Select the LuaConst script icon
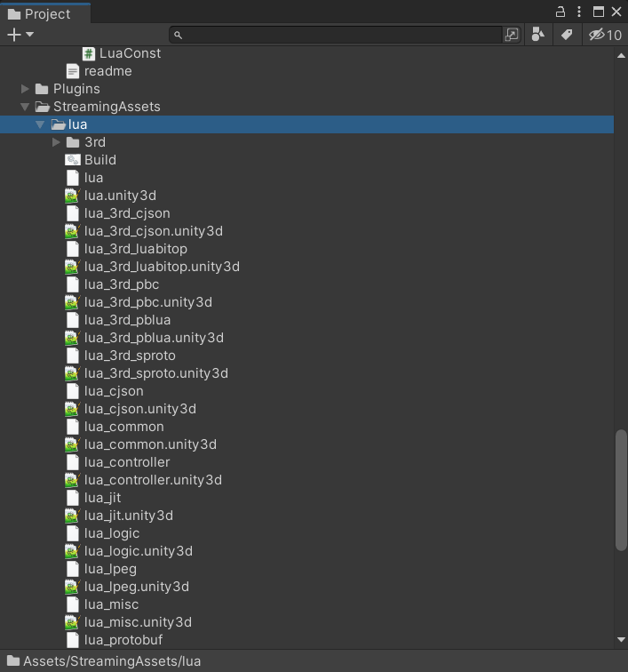This screenshot has height=672, width=628. pos(88,53)
